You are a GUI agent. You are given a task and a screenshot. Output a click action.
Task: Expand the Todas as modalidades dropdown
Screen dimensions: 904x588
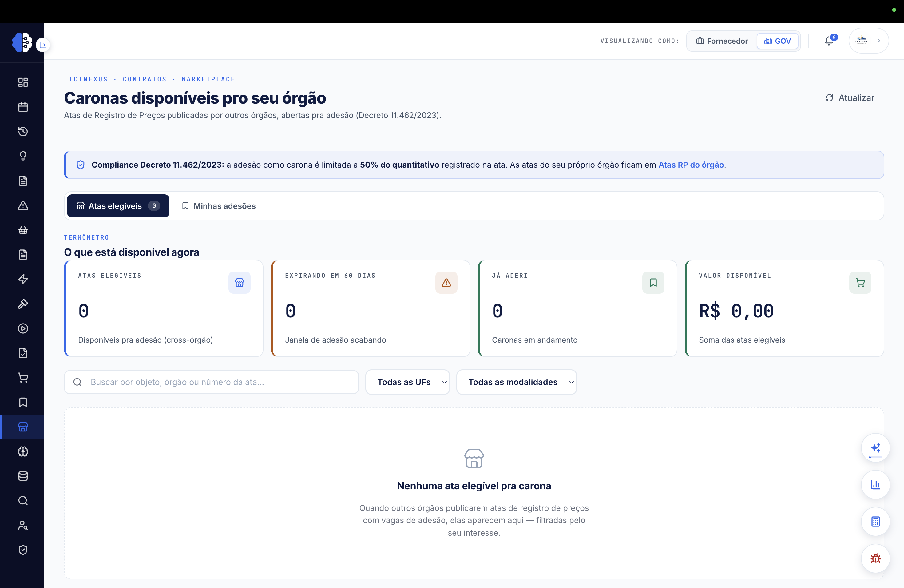[517, 382]
